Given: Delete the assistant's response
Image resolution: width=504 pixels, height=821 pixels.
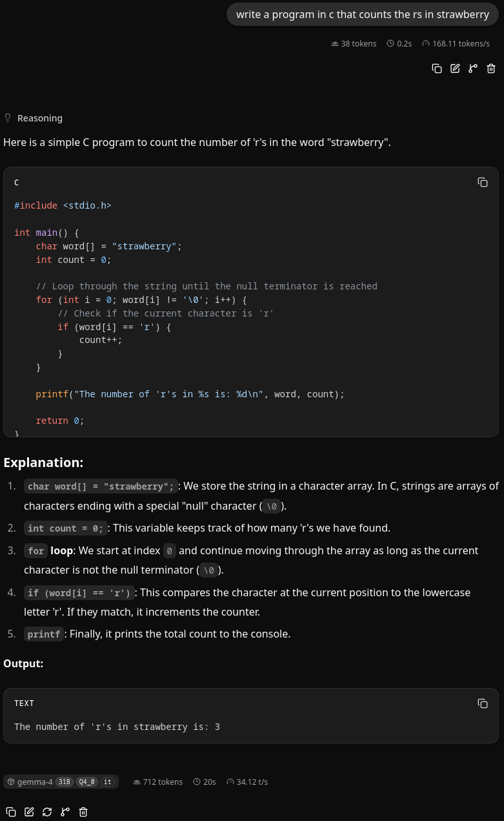Looking at the screenshot, I should point(83,812).
